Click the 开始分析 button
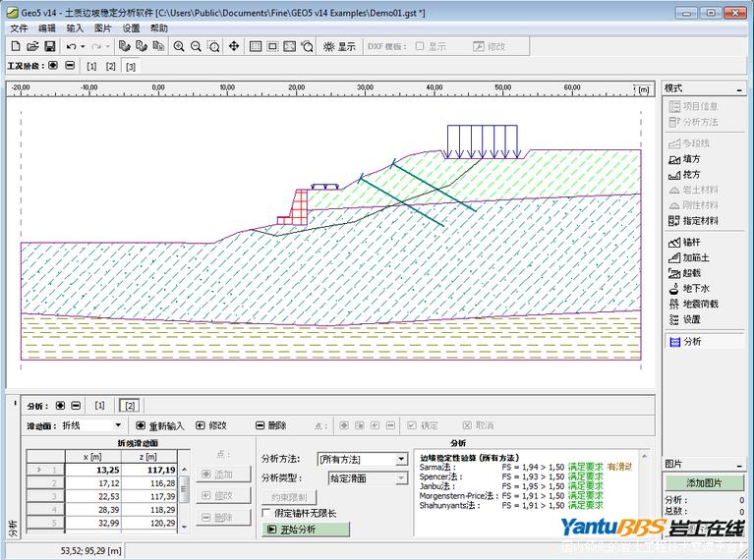This screenshot has width=754, height=560. click(x=306, y=530)
